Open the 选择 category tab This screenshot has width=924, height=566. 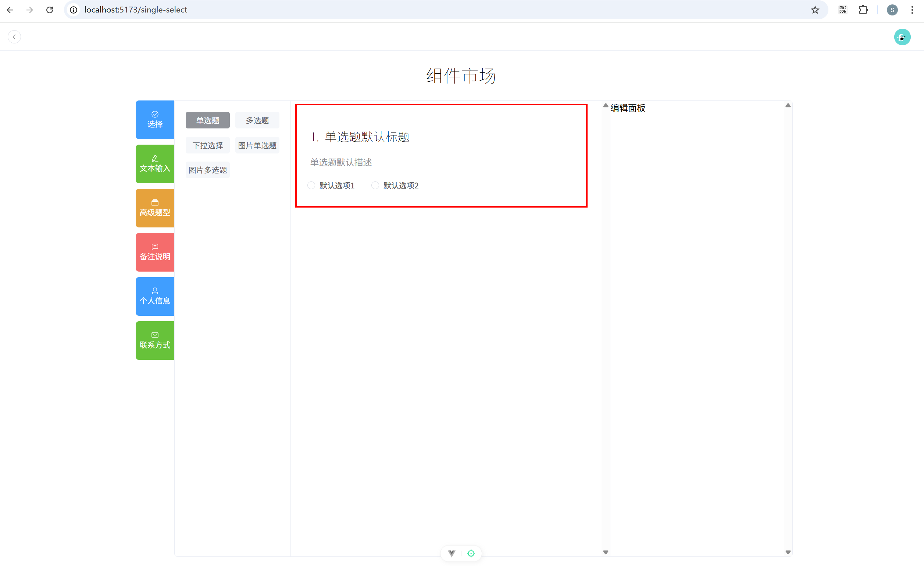(155, 120)
